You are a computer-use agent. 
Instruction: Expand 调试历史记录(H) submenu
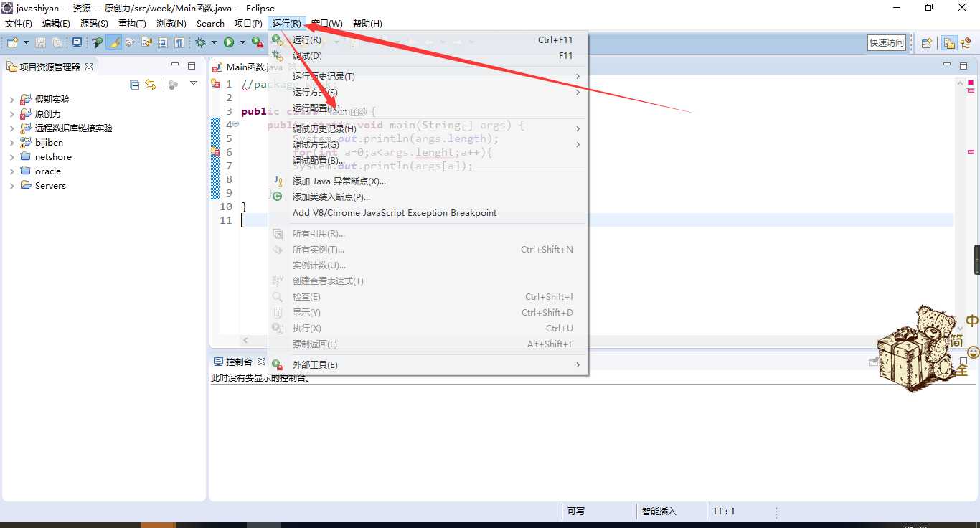[428, 129]
